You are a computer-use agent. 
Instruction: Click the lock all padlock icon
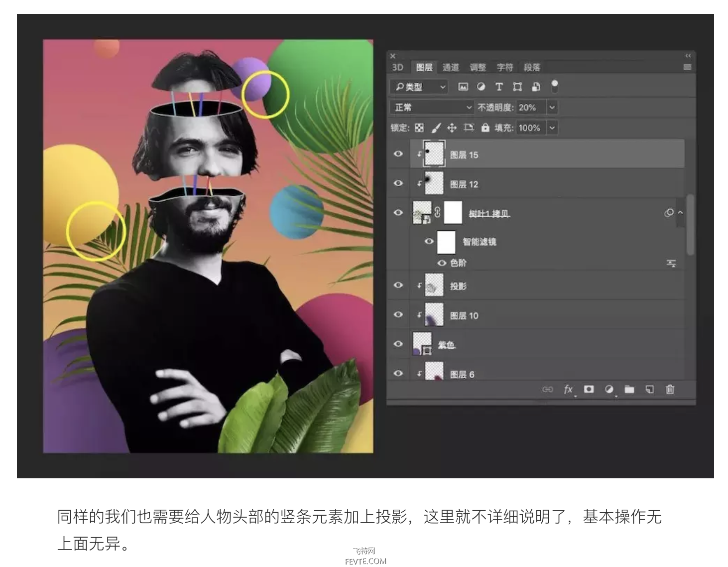pyautogui.click(x=485, y=128)
